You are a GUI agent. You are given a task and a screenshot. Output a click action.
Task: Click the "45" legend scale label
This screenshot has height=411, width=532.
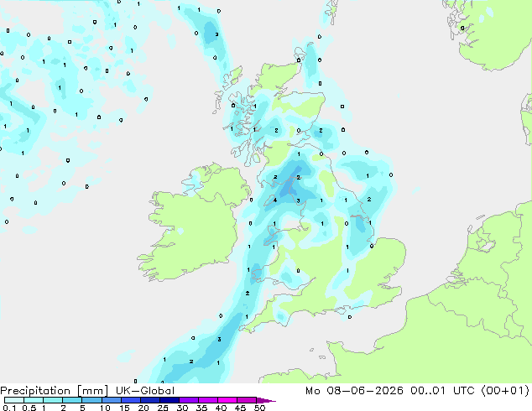pos(240,408)
